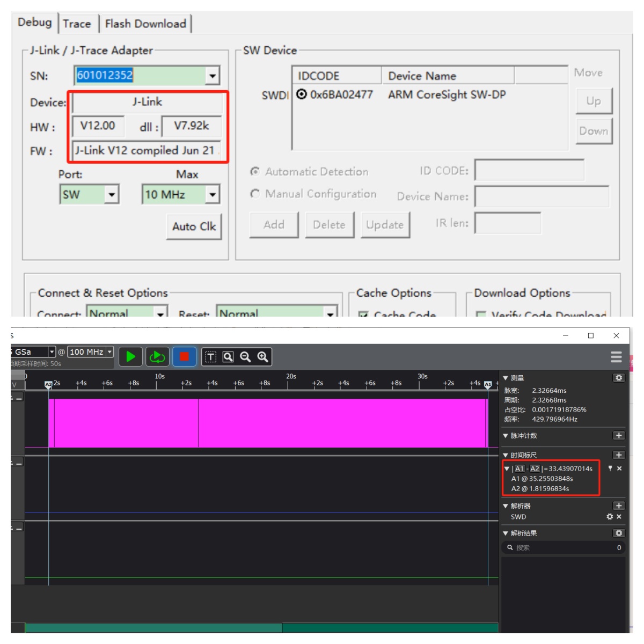644x644 pixels.
Task: Click the zoom out magnifier icon
Action: (x=245, y=357)
